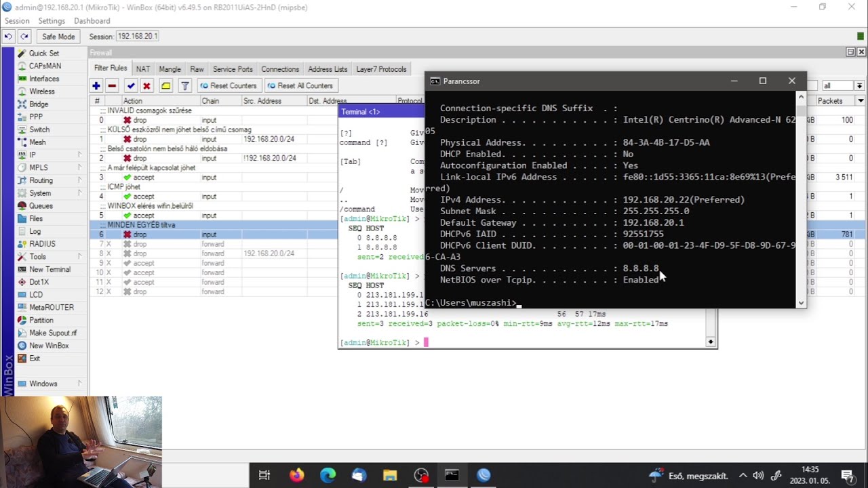Viewport: 868px width, 488px height.
Task: Open the Session menu
Action: [17, 21]
